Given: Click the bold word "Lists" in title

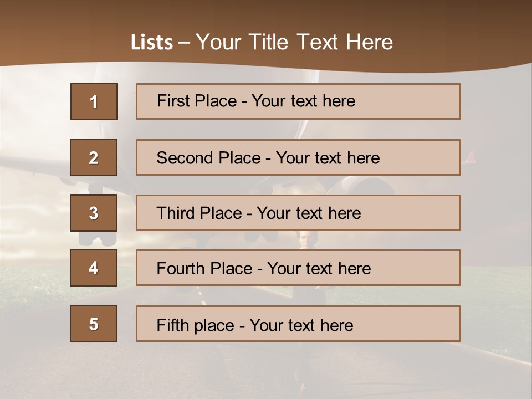Looking at the screenshot, I should click(152, 43).
